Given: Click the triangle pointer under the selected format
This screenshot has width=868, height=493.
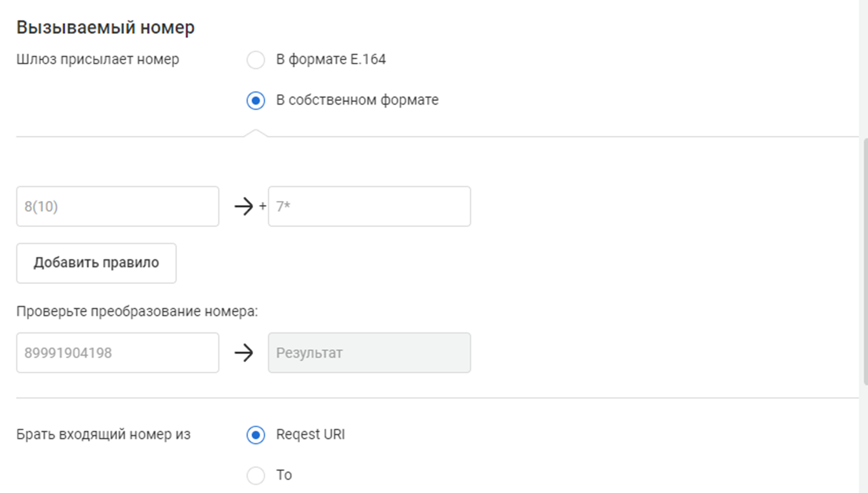Looking at the screenshot, I should [x=256, y=134].
